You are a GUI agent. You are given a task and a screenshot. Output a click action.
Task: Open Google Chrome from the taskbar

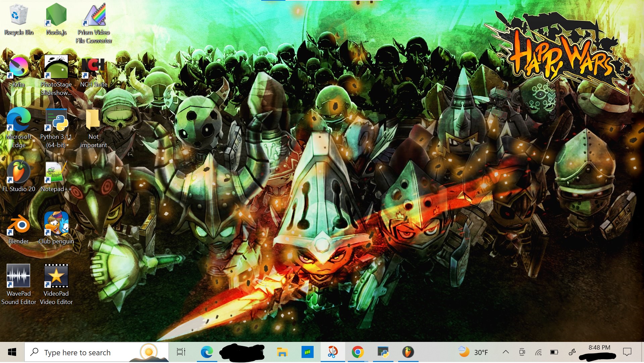tap(358, 352)
